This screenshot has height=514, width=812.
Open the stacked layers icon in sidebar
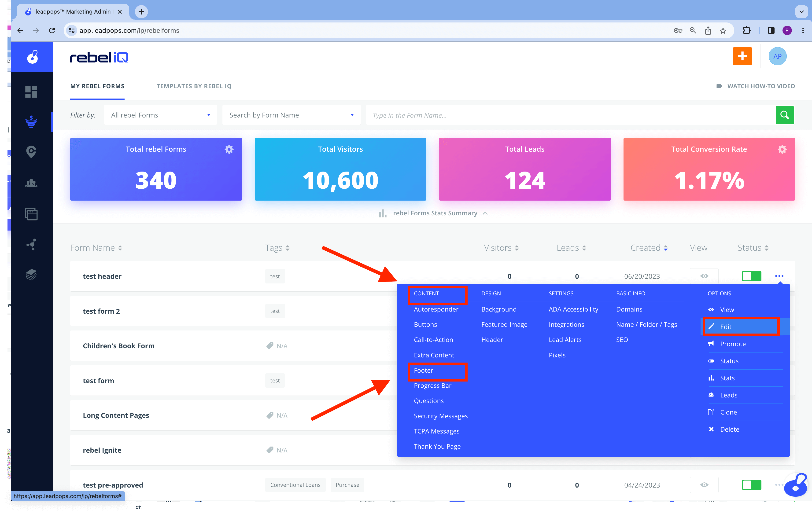(x=31, y=275)
